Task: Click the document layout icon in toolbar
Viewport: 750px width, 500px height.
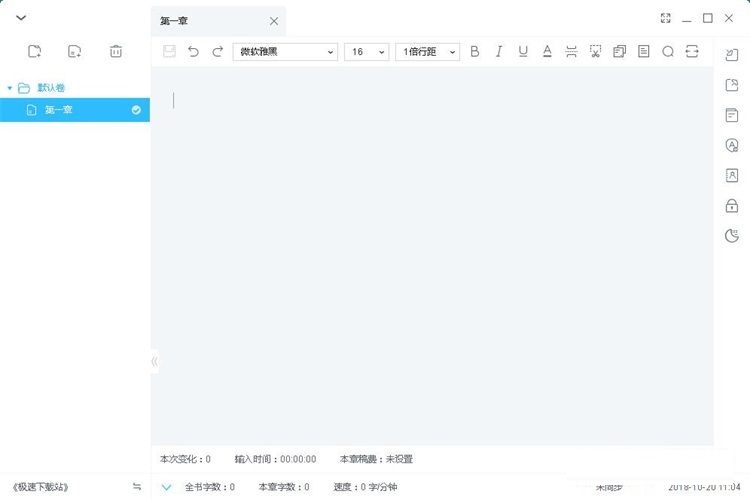Action: (x=644, y=51)
